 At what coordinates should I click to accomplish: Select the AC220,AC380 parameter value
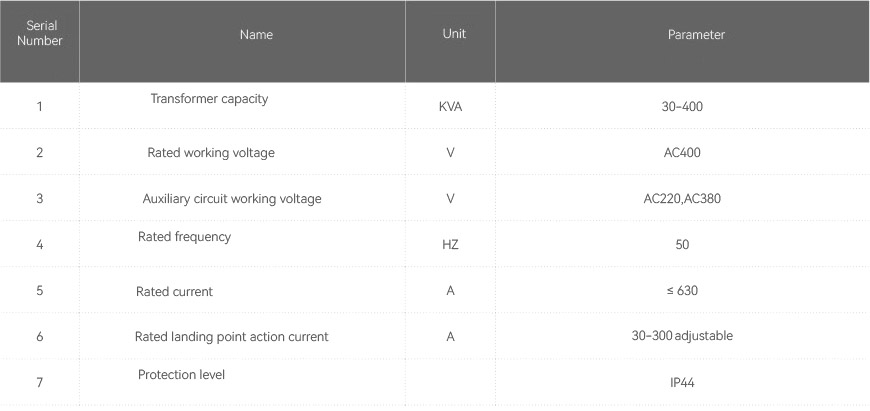coord(682,199)
